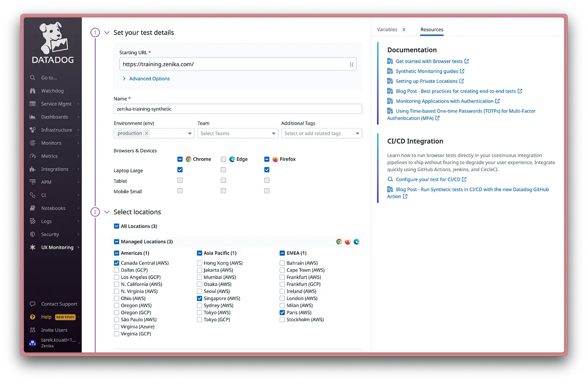The height and width of the screenshot is (383, 588).
Task: Collapse the Select locations section
Action: point(107,212)
